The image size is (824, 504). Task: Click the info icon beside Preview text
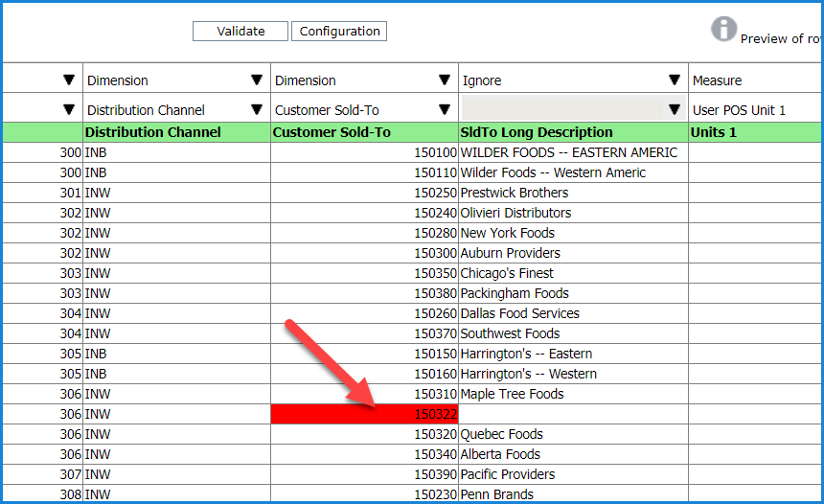tap(723, 30)
